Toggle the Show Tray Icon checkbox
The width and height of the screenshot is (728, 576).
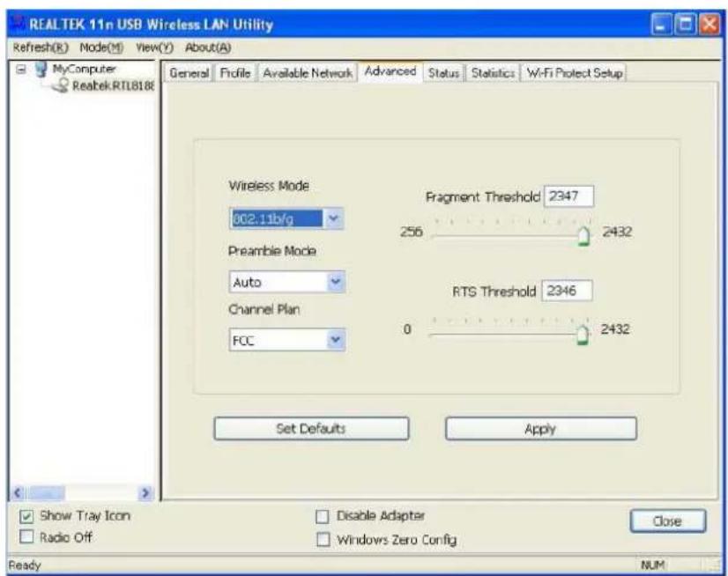pyautogui.click(x=26, y=516)
